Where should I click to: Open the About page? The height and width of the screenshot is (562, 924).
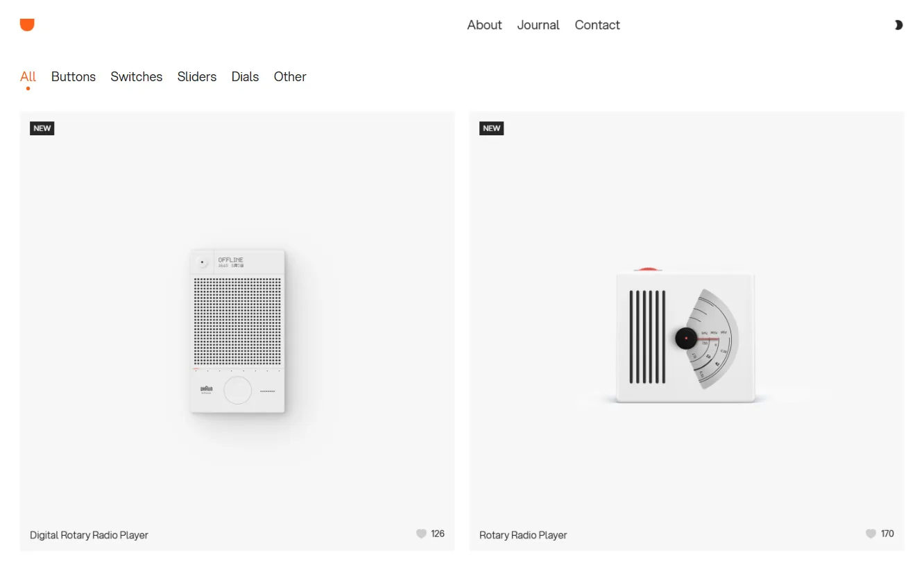[x=484, y=25]
